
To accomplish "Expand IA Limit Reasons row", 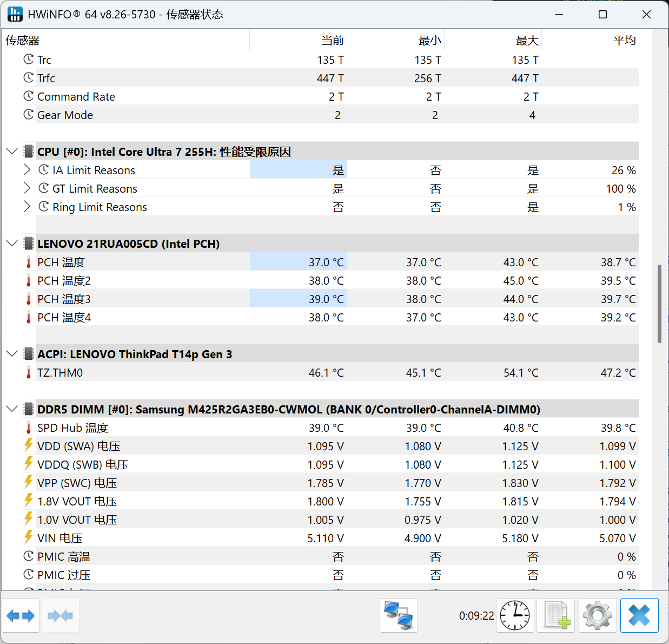I will tap(27, 169).
